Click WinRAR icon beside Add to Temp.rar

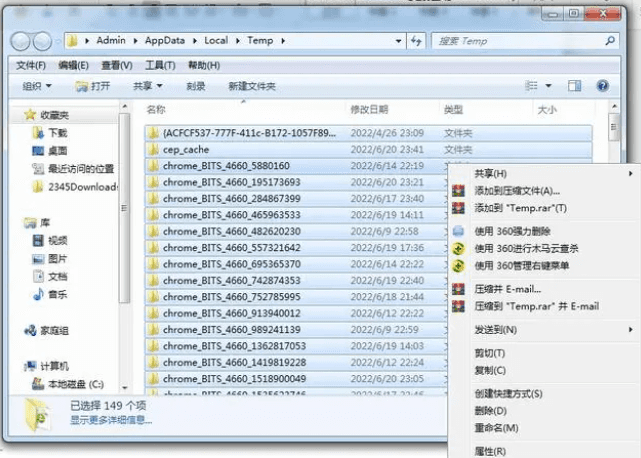pos(458,208)
